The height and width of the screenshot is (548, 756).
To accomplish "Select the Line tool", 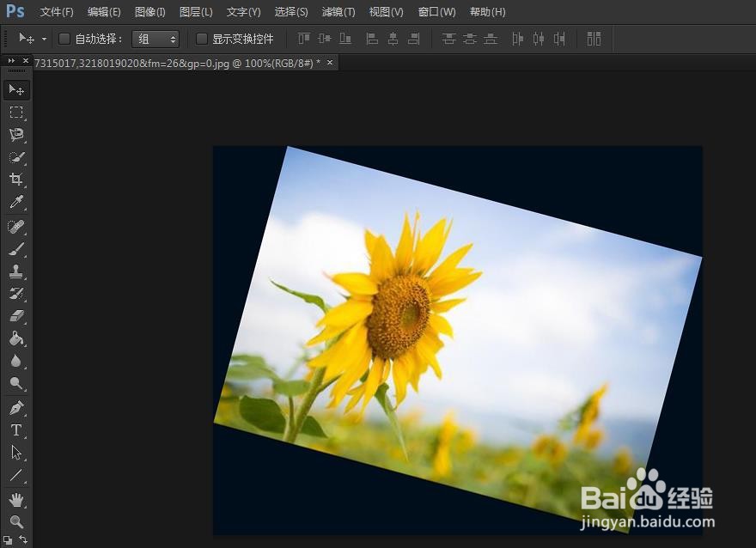I will (x=16, y=475).
